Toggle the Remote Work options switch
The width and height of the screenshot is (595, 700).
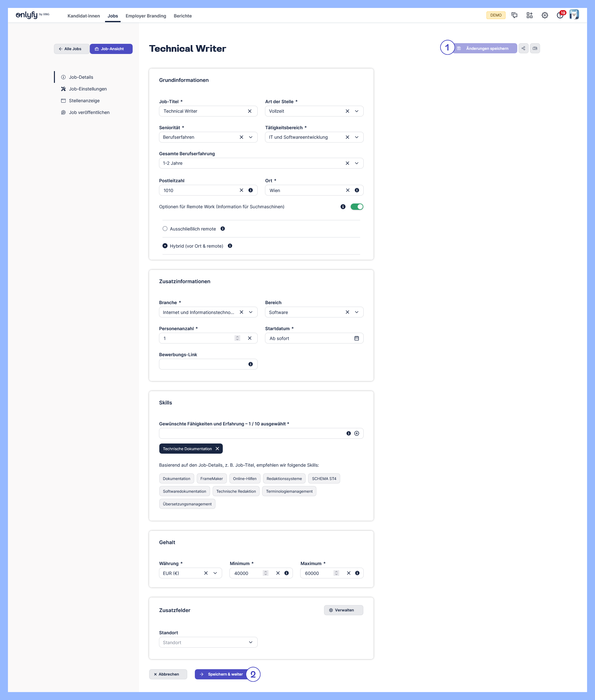click(357, 207)
